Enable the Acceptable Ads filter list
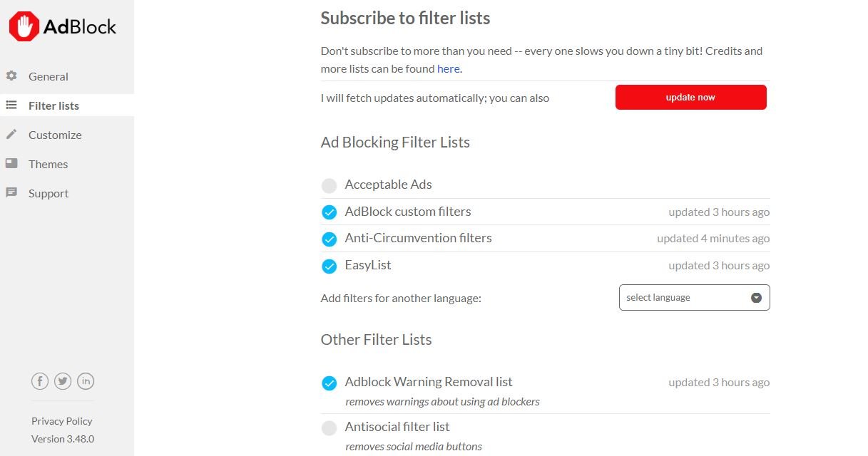The image size is (868, 456). click(329, 186)
